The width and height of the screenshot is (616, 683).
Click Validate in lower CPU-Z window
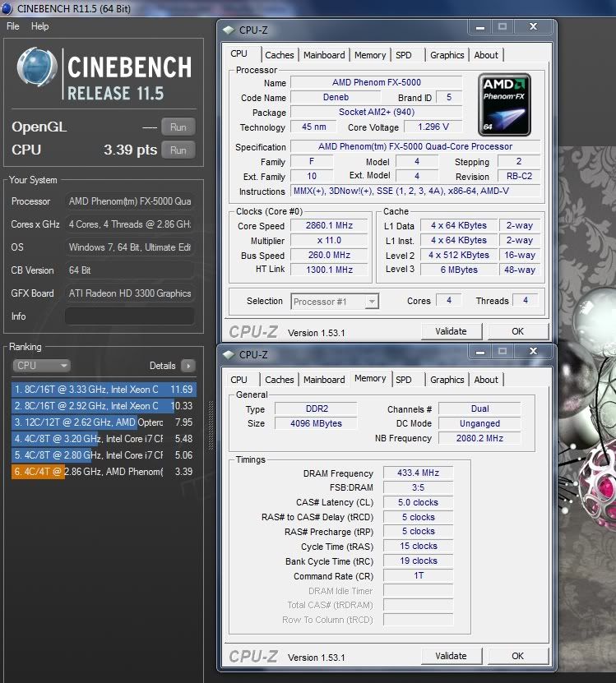pos(452,656)
